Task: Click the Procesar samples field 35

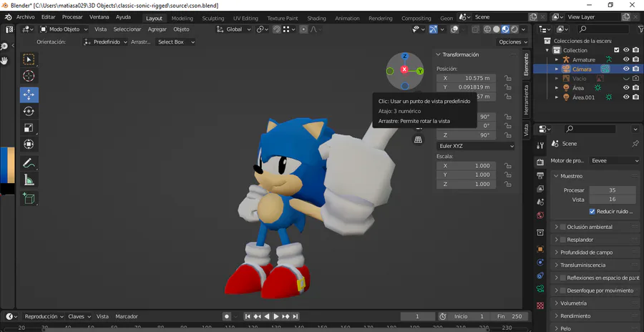Action: [x=613, y=190]
